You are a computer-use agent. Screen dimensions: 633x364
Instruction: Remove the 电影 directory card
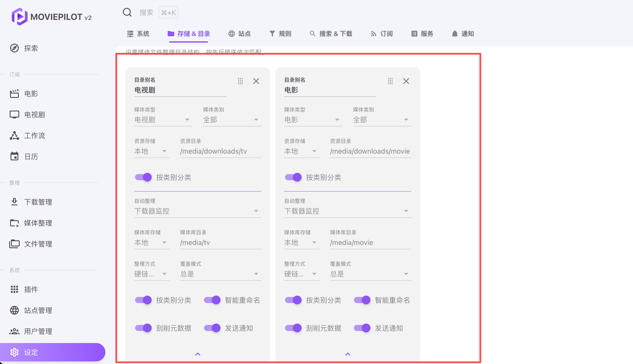(406, 81)
